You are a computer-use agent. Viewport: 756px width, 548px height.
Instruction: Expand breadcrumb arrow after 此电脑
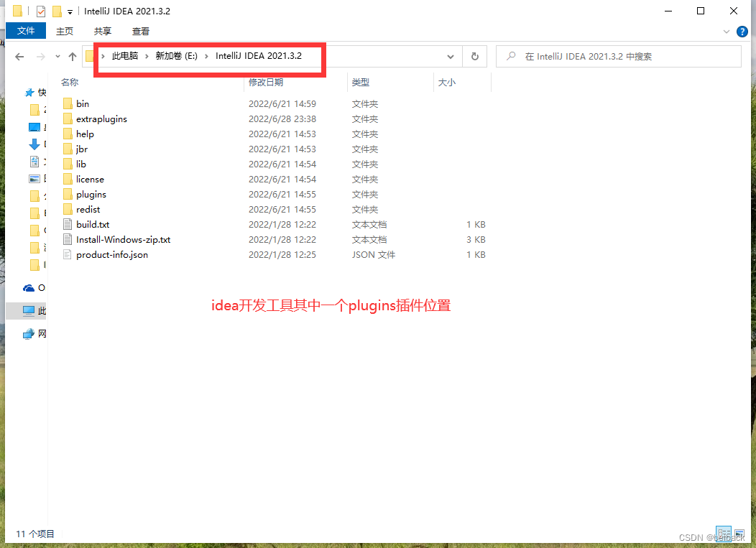[147, 57]
